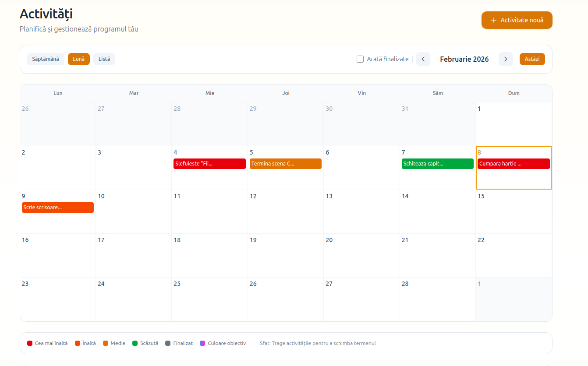Click the Dum weekday column header

click(514, 93)
